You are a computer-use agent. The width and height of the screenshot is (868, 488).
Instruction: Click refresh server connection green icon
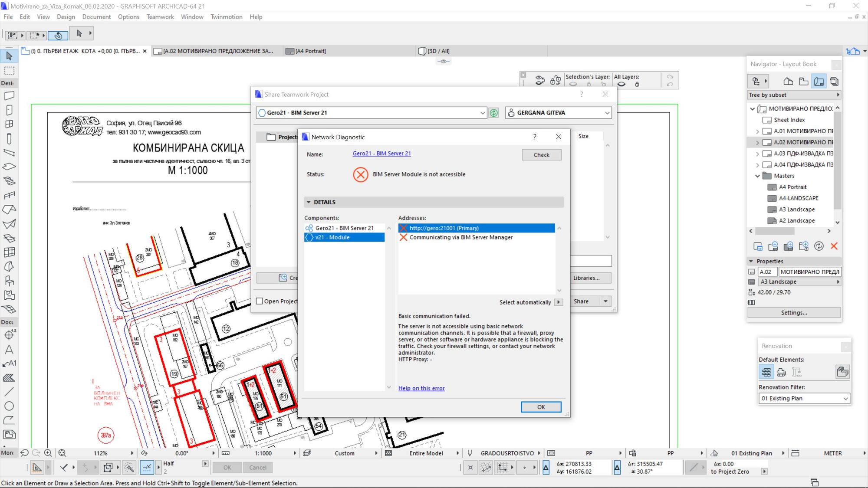tap(493, 113)
